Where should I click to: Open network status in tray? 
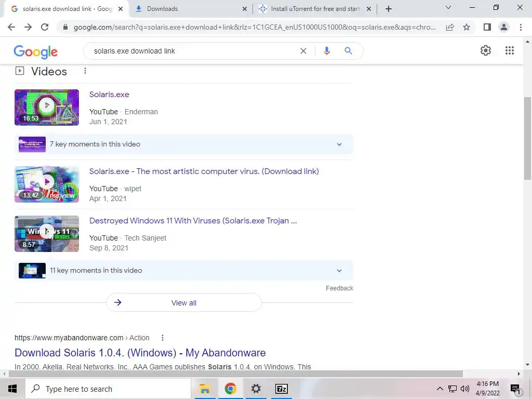click(453, 389)
